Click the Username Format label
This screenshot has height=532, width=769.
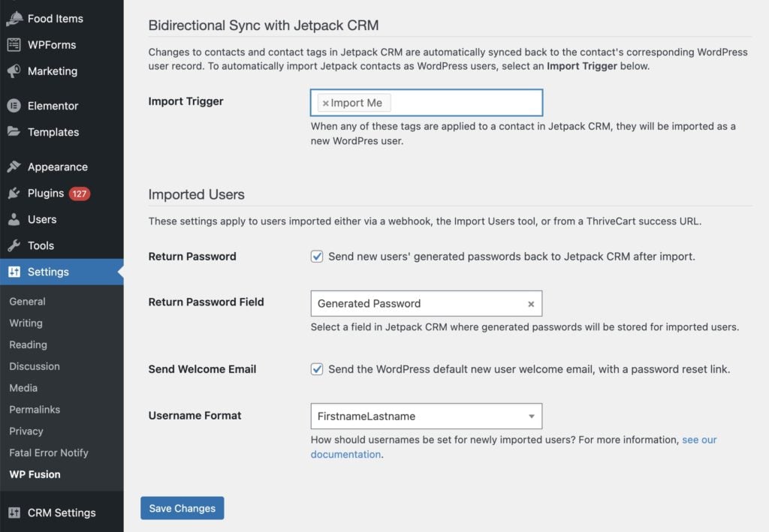(x=195, y=416)
